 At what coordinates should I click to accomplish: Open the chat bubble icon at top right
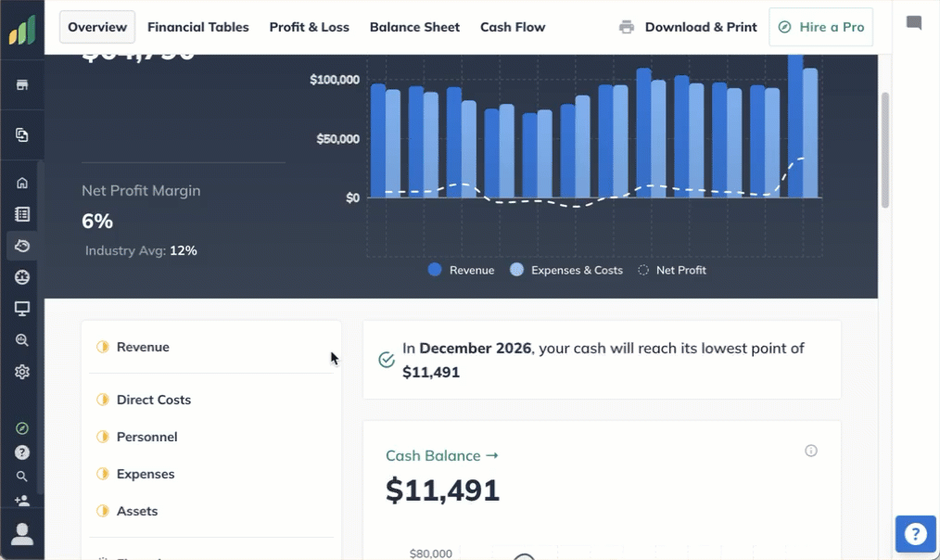914,23
